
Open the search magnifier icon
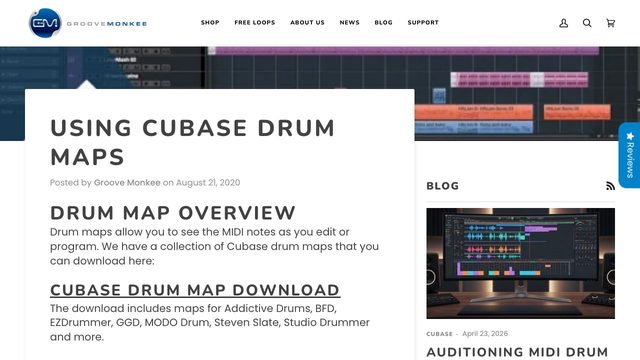coord(587,23)
